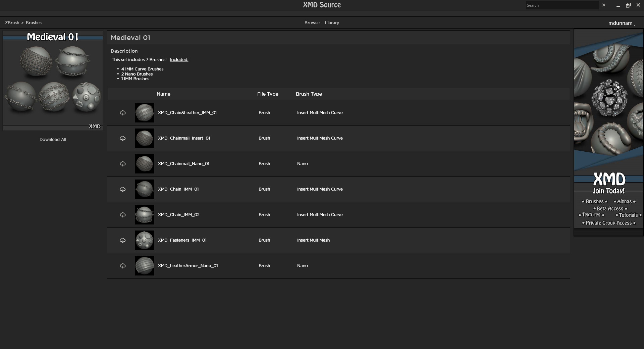Switch to the Library tab
The height and width of the screenshot is (349, 644).
[332, 23]
